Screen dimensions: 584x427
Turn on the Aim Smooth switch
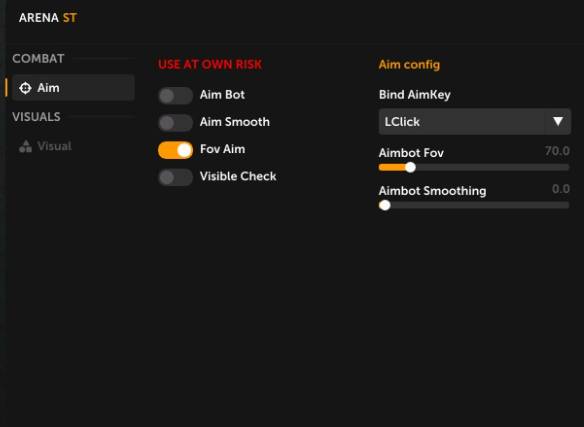tap(175, 123)
